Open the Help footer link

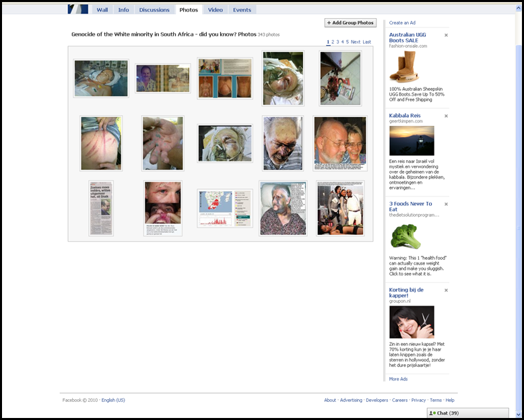tap(450, 400)
